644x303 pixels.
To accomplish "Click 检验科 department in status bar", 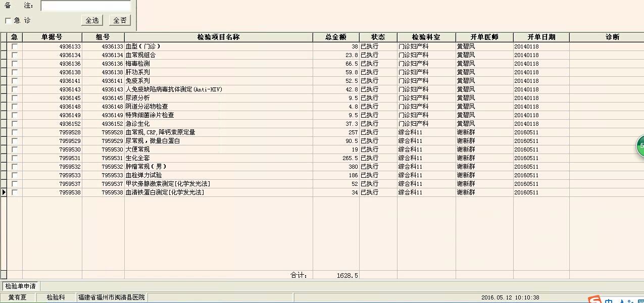I will click(x=56, y=297).
